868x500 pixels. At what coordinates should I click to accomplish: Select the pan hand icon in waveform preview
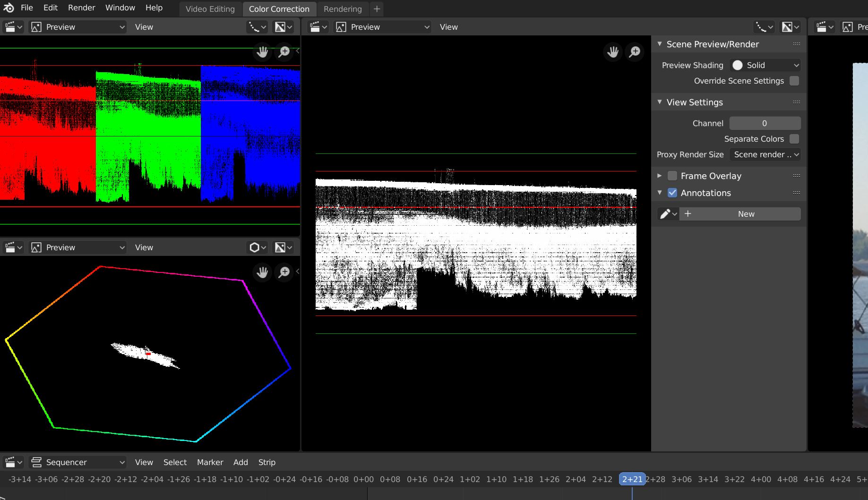[262, 52]
